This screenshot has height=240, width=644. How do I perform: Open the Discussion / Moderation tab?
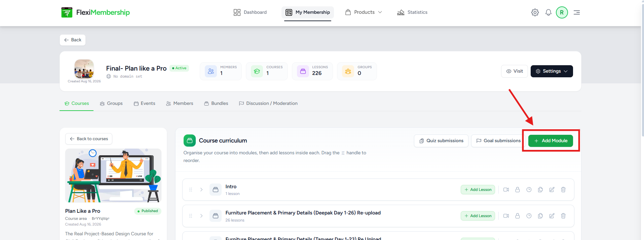(x=268, y=104)
